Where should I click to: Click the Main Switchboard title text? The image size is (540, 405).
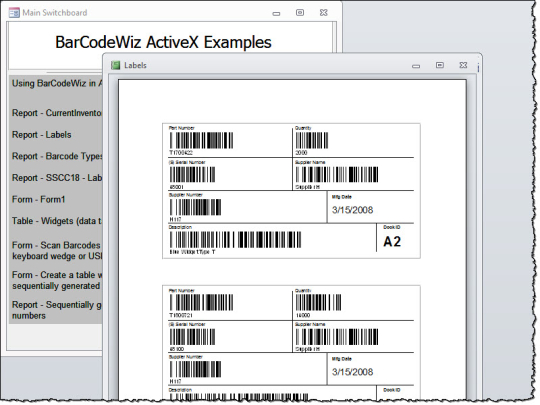click(x=55, y=13)
